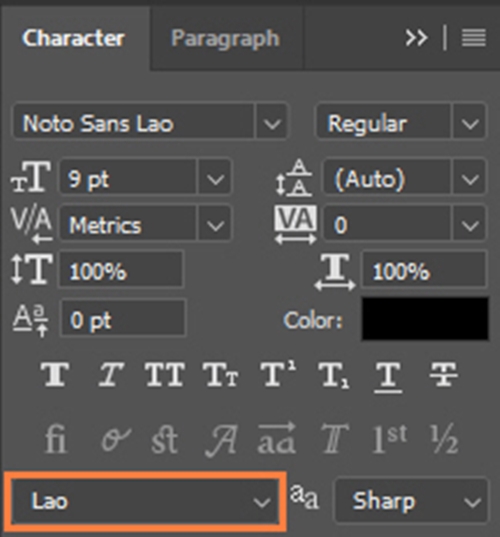Toggle Underline text style
500x537 pixels.
pos(388,377)
